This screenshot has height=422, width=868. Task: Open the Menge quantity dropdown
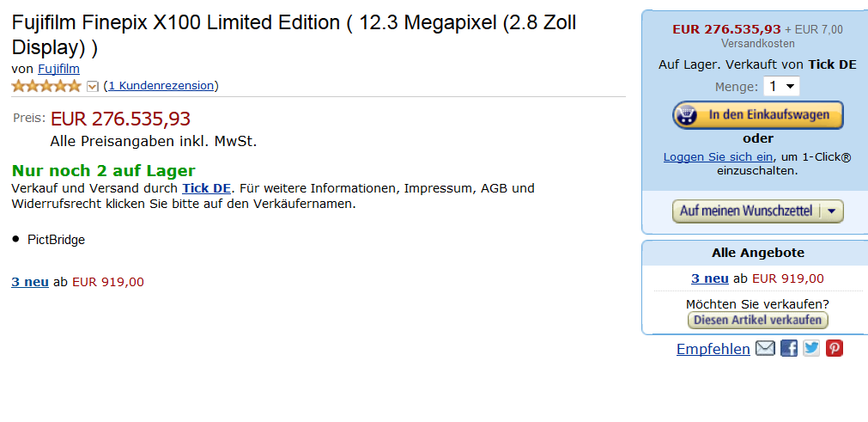782,87
